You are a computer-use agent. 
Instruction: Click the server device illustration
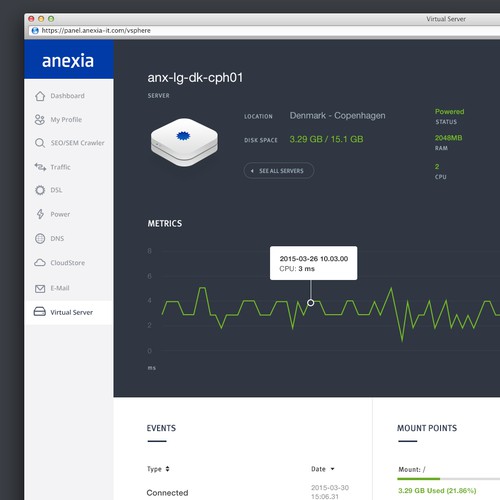click(x=184, y=142)
